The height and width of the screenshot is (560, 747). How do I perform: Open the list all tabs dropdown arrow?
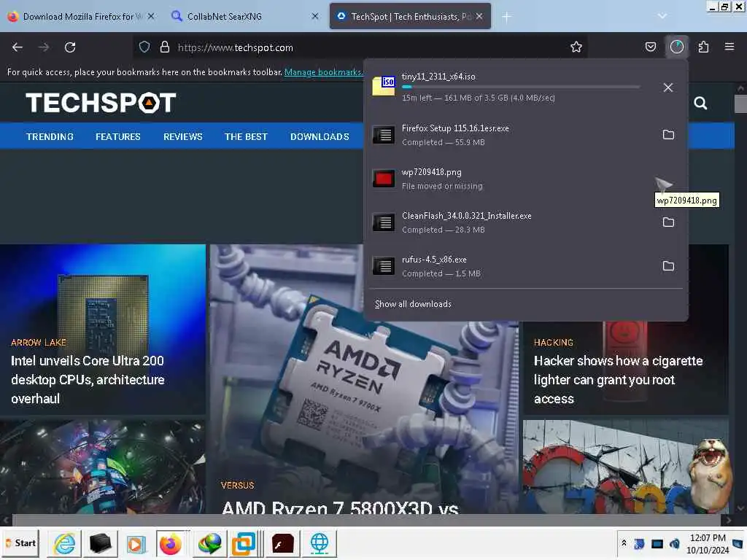[662, 16]
